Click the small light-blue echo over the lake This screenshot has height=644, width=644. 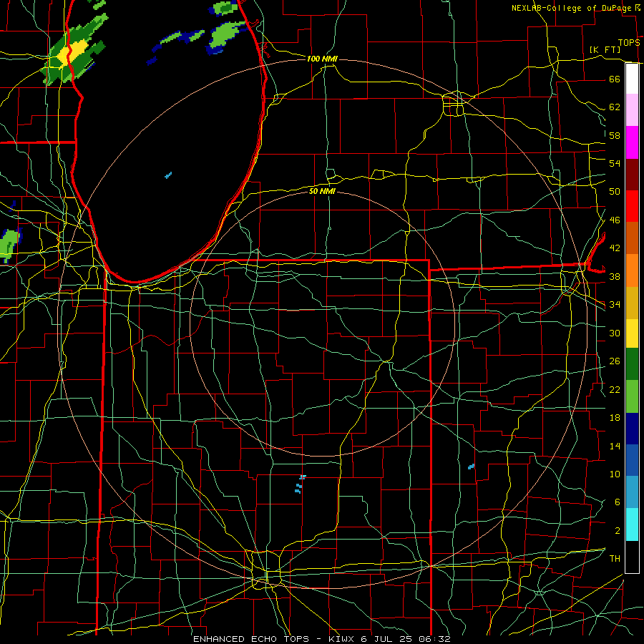pos(168,175)
